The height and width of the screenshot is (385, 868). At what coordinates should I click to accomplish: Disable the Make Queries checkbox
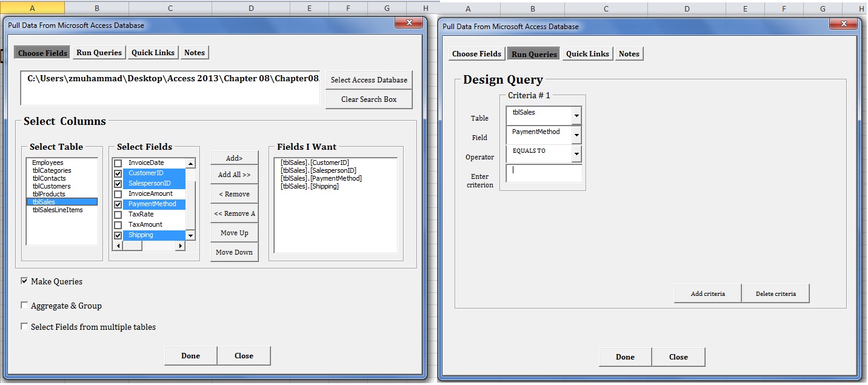(24, 281)
